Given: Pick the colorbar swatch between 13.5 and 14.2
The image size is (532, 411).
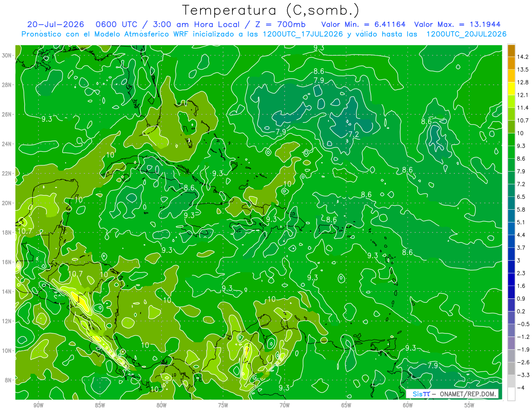Looking at the screenshot, I should pos(511,63).
